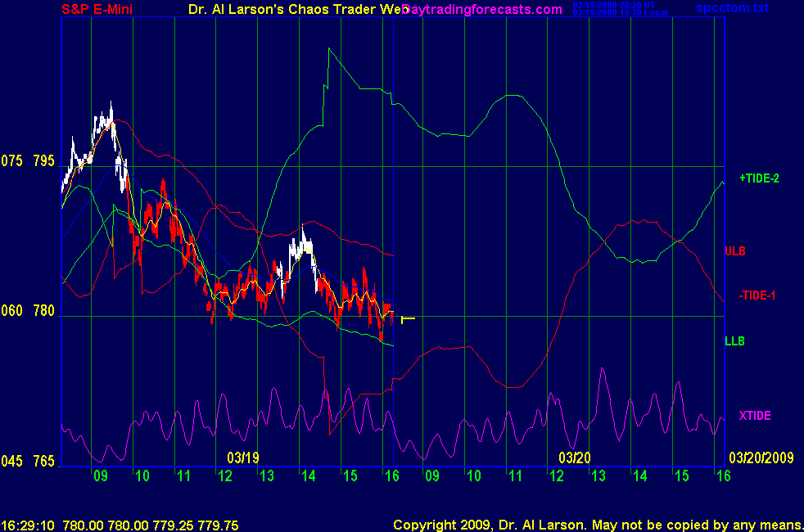
Task: Click the Copyright 2009 Dr. Al Larson notice
Action: click(x=596, y=525)
